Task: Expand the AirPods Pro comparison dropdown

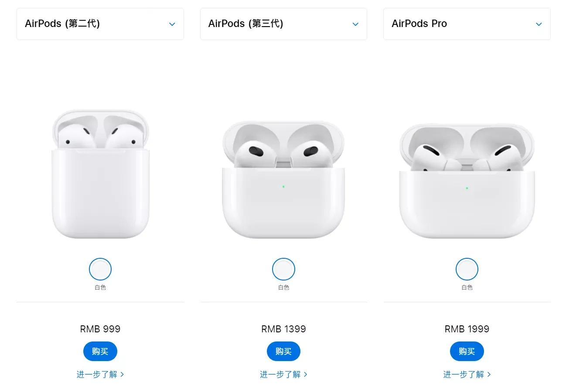Action: coord(467,24)
